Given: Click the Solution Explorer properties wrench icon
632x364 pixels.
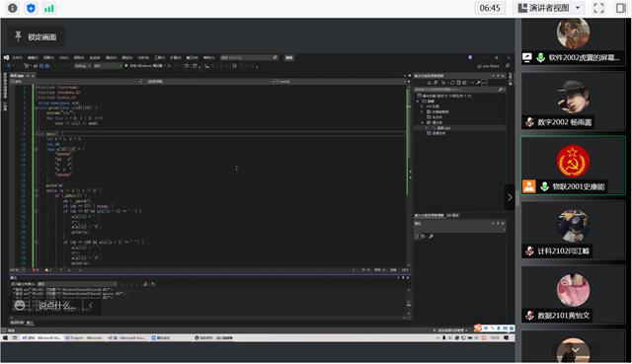Looking at the screenshot, I should click(x=478, y=83).
